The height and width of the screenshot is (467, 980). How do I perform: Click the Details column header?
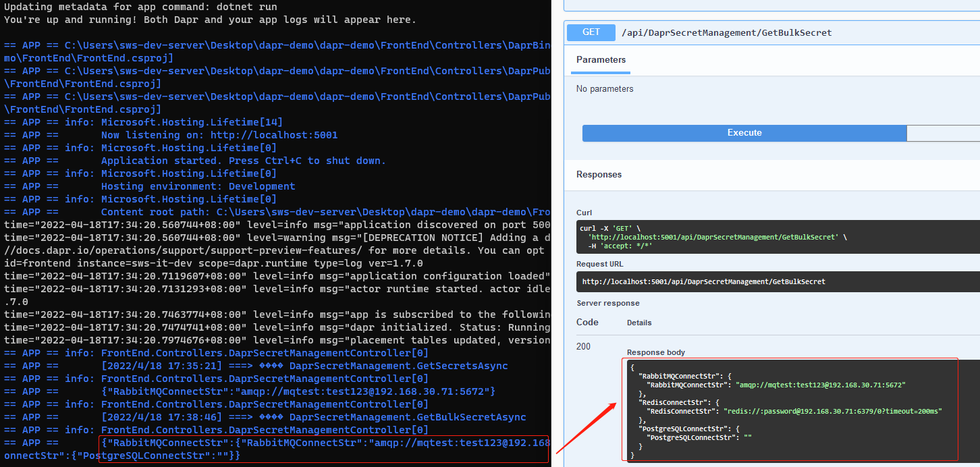click(x=638, y=323)
